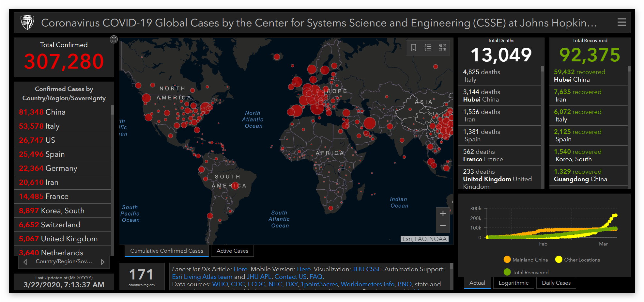Image resolution: width=644 pixels, height=302 pixels.
Task: Select United Kingdom row with 5,067 cases
Action: pyautogui.click(x=63, y=239)
